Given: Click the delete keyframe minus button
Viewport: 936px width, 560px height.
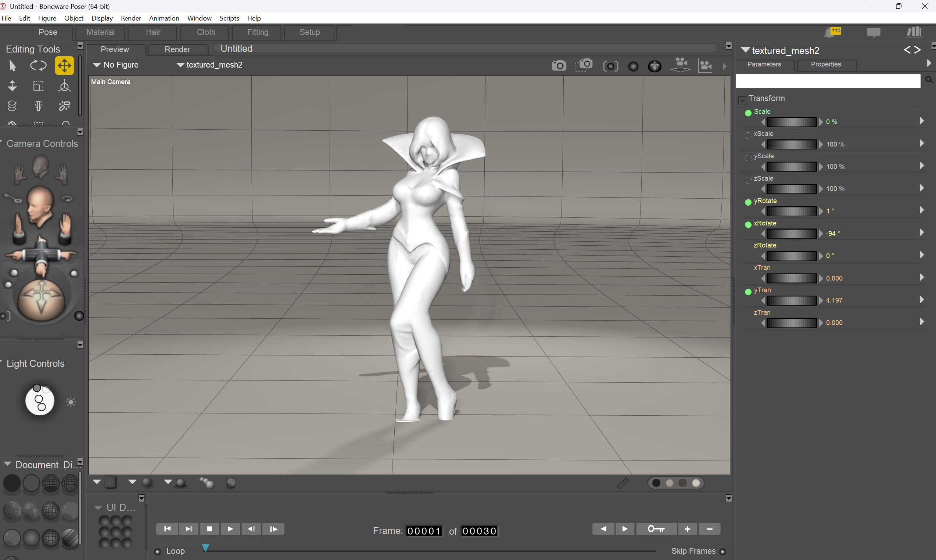Looking at the screenshot, I should (x=710, y=529).
